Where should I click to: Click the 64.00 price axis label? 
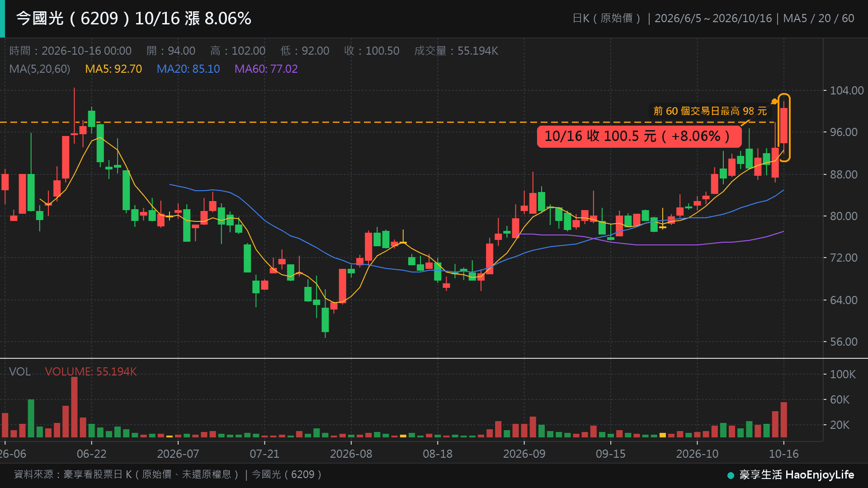coord(844,300)
